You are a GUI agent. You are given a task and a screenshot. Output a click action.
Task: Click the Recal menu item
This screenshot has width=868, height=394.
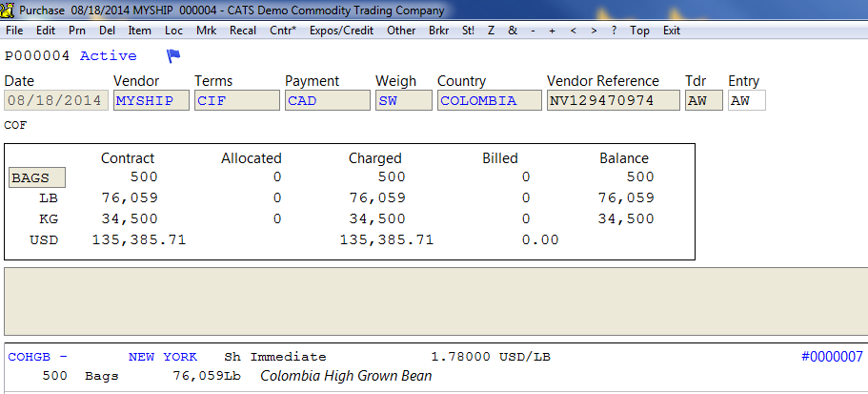[243, 31]
